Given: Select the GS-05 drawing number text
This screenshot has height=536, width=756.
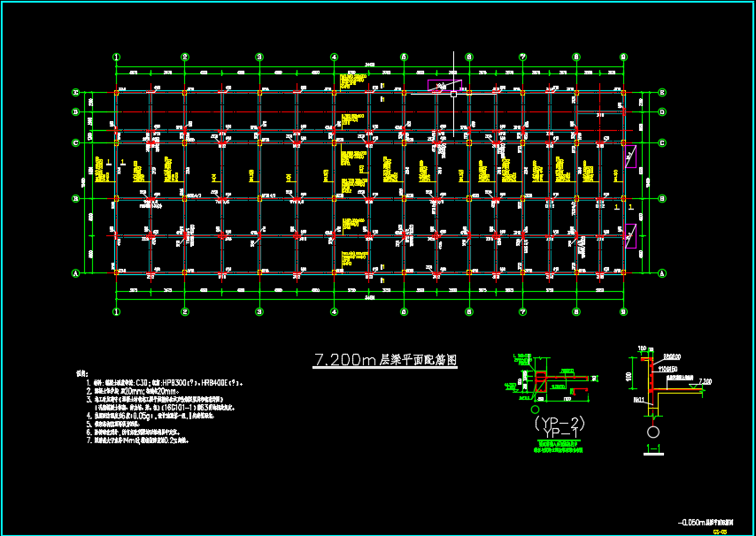Looking at the screenshot, I should pyautogui.click(x=719, y=530).
